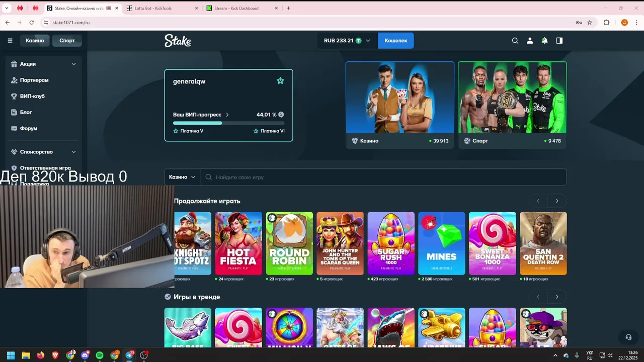Image resolution: width=644 pixels, height=362 pixels.
Task: Open the notifications bell icon
Action: point(544,41)
